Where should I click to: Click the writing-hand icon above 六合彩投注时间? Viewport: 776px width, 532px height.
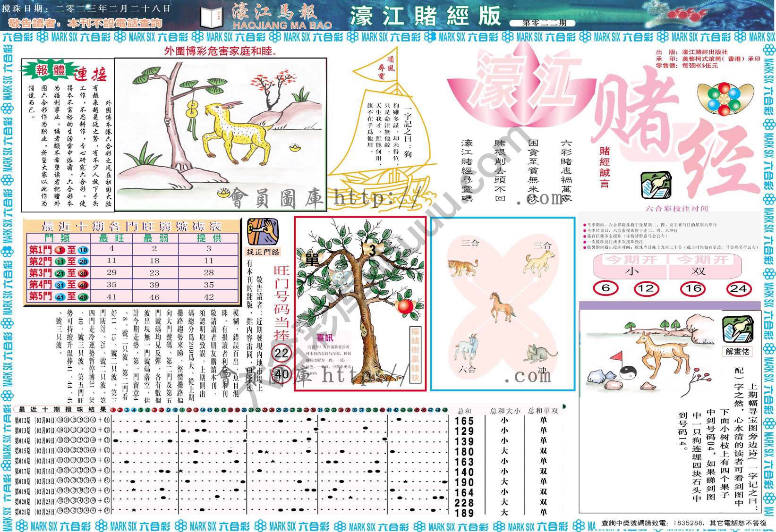click(x=656, y=185)
